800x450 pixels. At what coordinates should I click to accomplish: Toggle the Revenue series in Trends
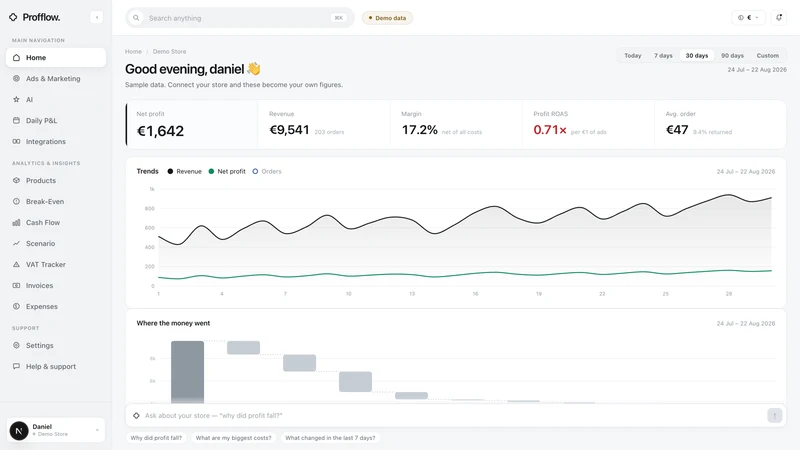(185, 171)
